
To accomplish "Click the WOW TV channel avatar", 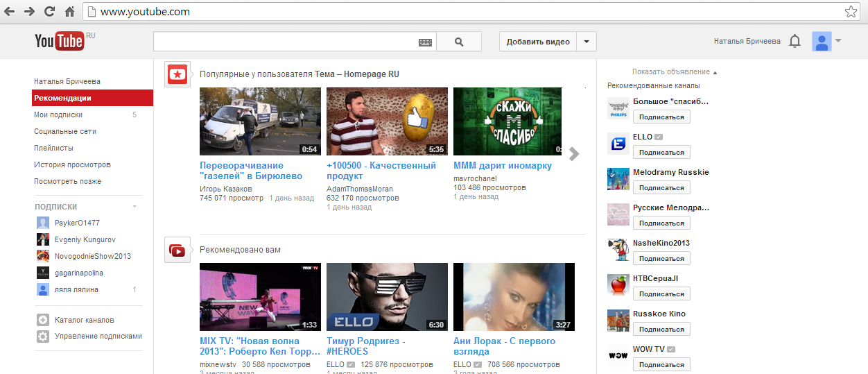I will (618, 356).
